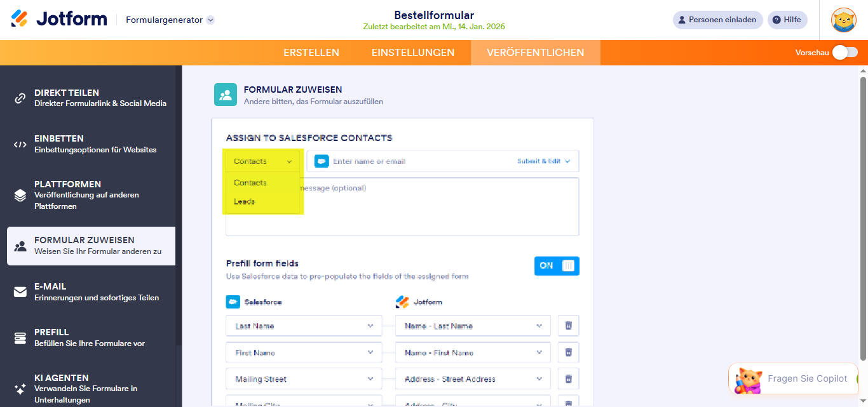Open the Address - Street Address Jotform dropdown
This screenshot has height=407, width=868.
pos(473,379)
